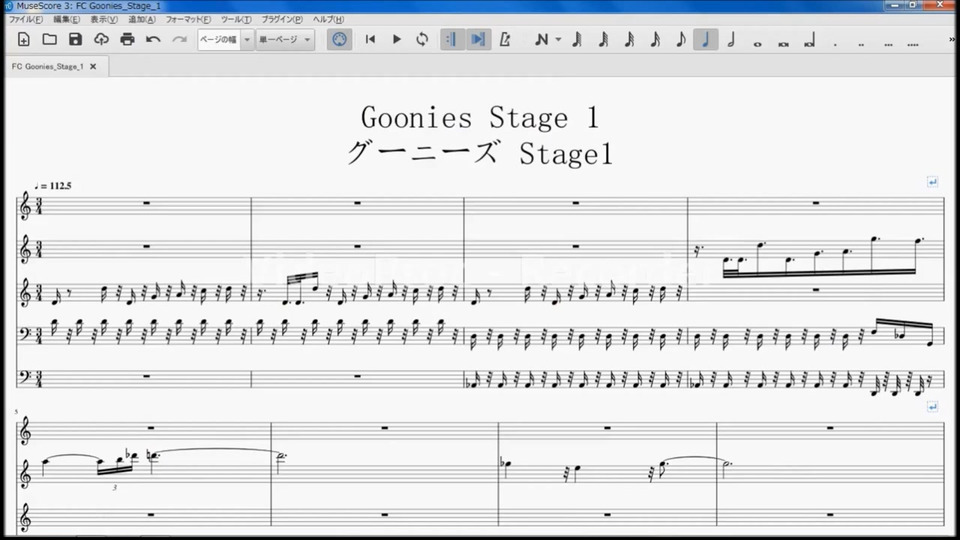Select 64th note duration

pyautogui.click(x=603, y=40)
